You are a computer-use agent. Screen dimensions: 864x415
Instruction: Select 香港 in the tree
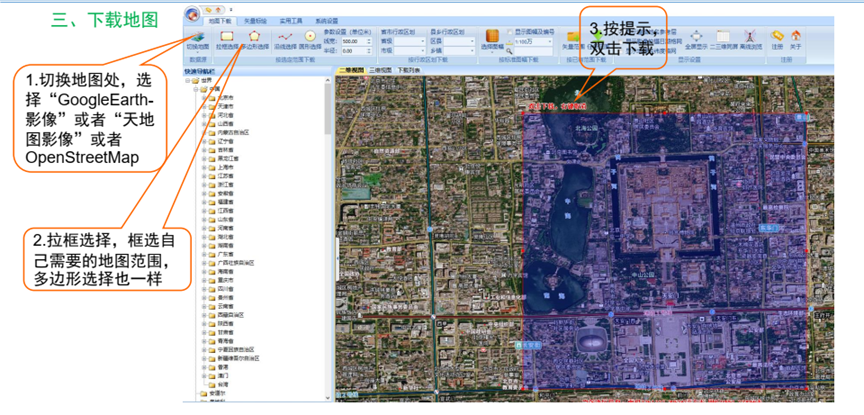pyautogui.click(x=223, y=367)
